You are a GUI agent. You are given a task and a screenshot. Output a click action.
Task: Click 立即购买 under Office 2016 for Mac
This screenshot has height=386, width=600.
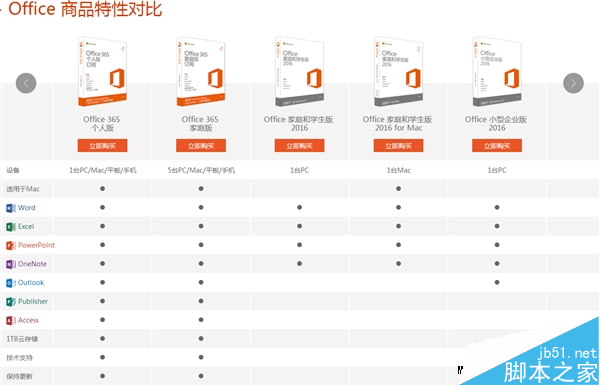398,146
